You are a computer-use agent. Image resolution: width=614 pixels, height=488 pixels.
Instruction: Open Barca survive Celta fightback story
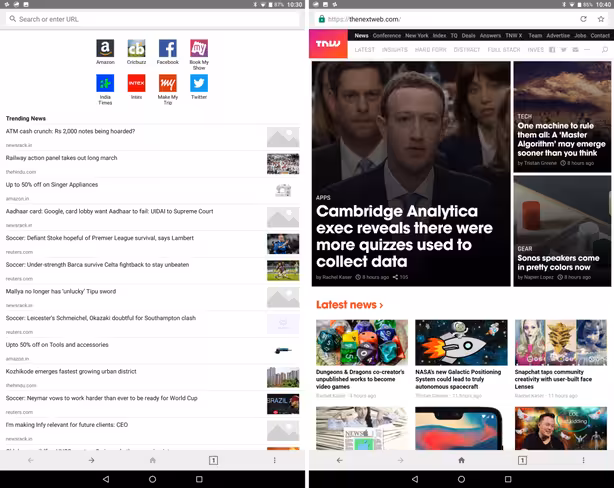(x=153, y=271)
